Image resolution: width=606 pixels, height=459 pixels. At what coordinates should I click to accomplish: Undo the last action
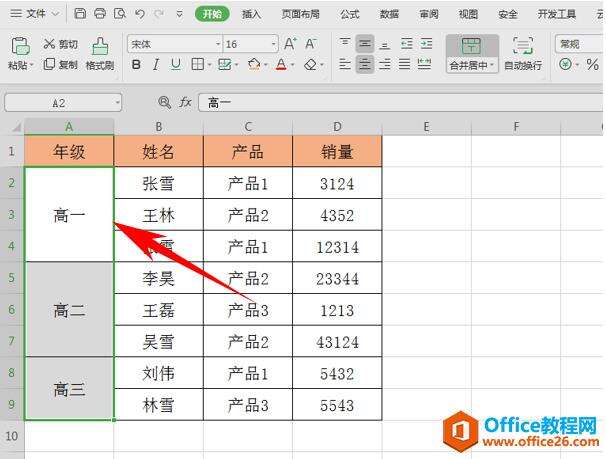(x=140, y=14)
